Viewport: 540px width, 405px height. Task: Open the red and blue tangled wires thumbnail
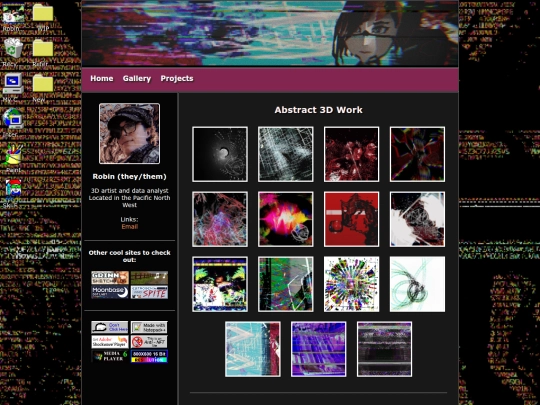(x=220, y=219)
